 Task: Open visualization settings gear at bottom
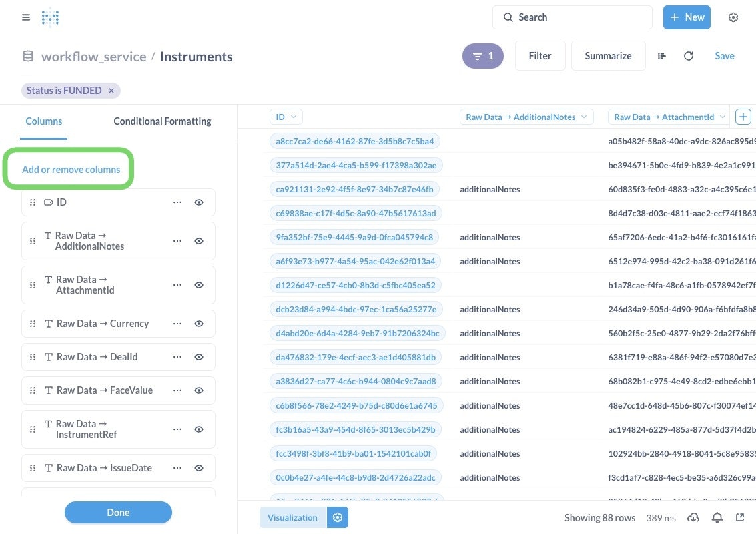tap(338, 517)
